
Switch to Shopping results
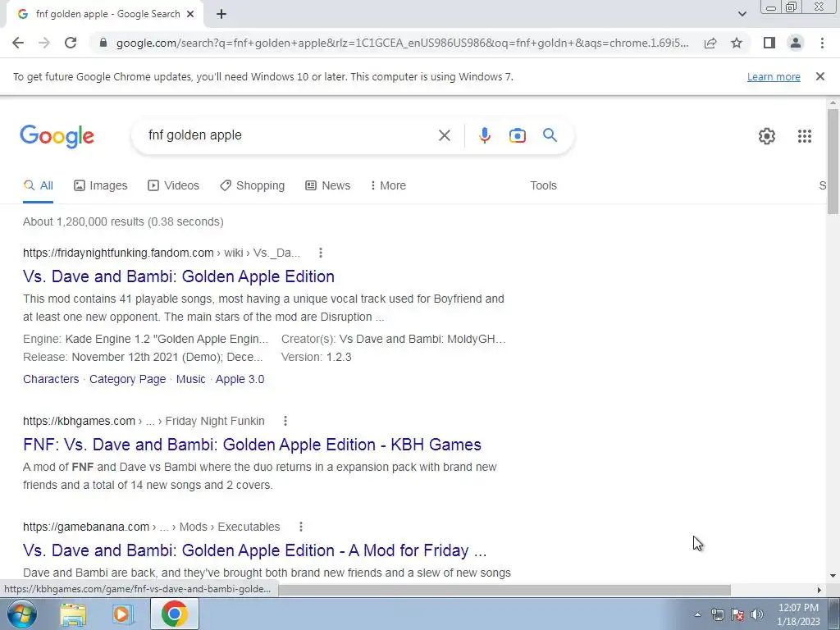click(252, 185)
